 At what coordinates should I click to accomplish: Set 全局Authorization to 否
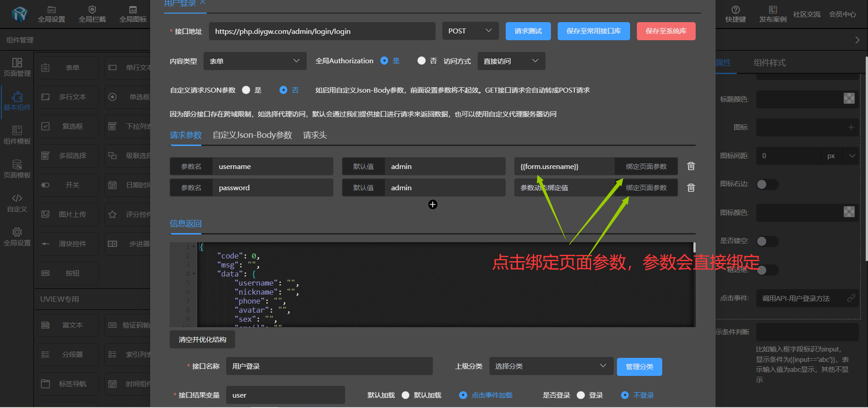click(x=421, y=61)
